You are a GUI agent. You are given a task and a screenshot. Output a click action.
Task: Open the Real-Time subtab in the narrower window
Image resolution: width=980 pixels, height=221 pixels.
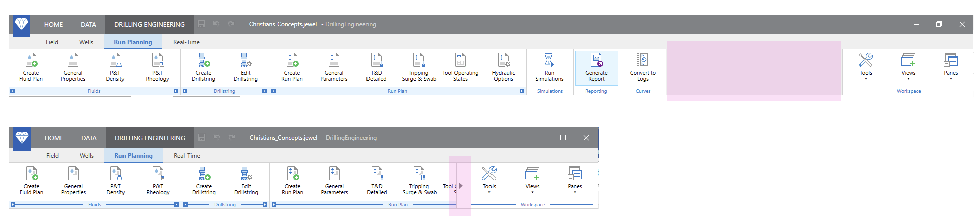pos(187,156)
